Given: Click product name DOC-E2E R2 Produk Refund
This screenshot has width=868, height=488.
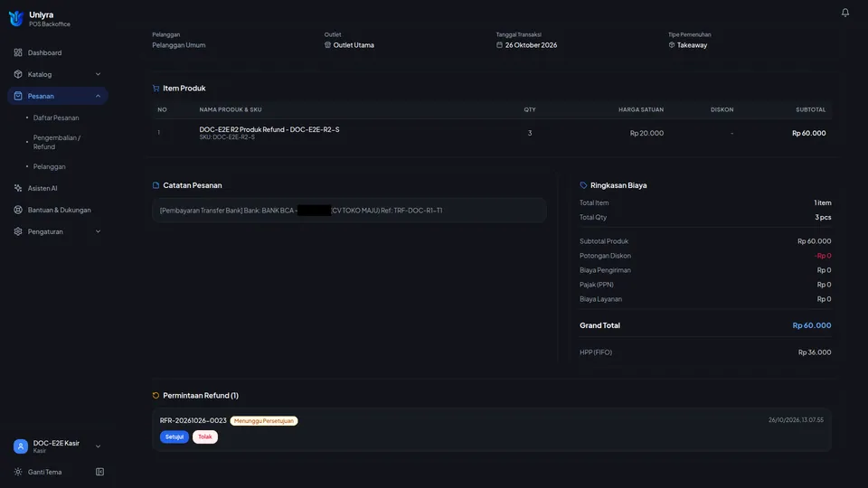Looking at the screenshot, I should click(x=269, y=129).
